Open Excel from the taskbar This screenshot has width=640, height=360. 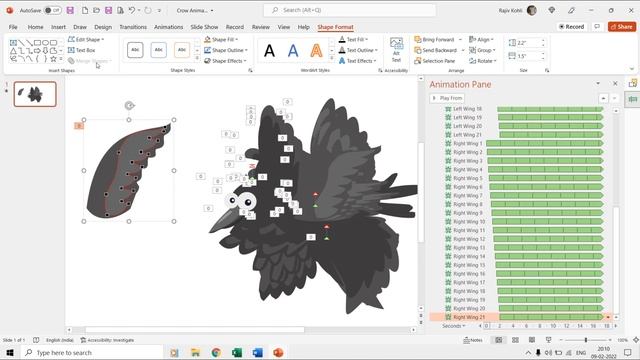click(x=237, y=352)
